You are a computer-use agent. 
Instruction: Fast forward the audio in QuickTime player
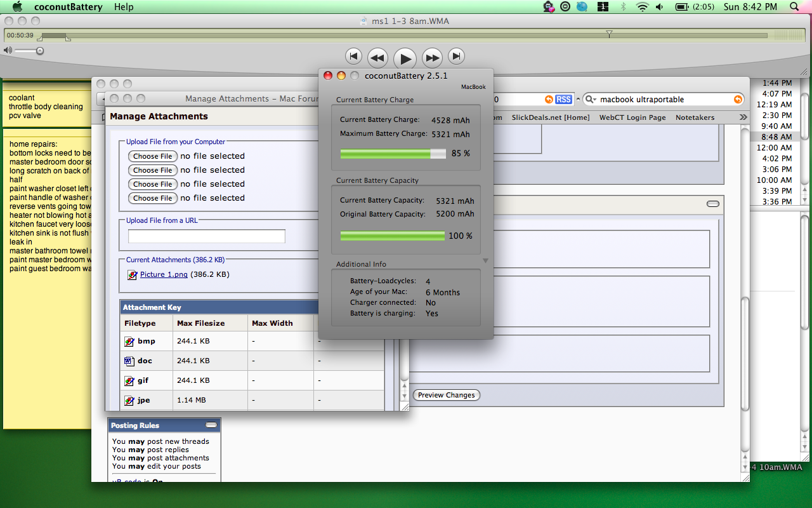pyautogui.click(x=432, y=58)
